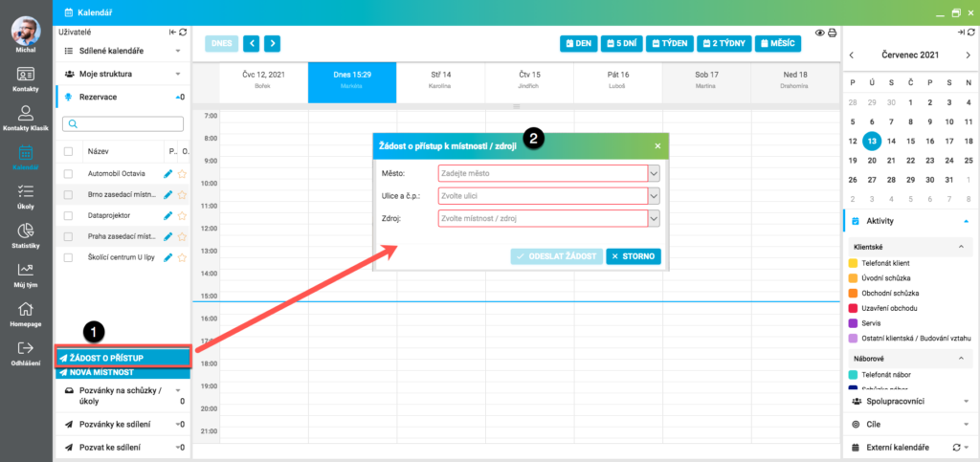Click the Michal profile avatar
Viewport: 980px width, 462px height.
pos(26,31)
